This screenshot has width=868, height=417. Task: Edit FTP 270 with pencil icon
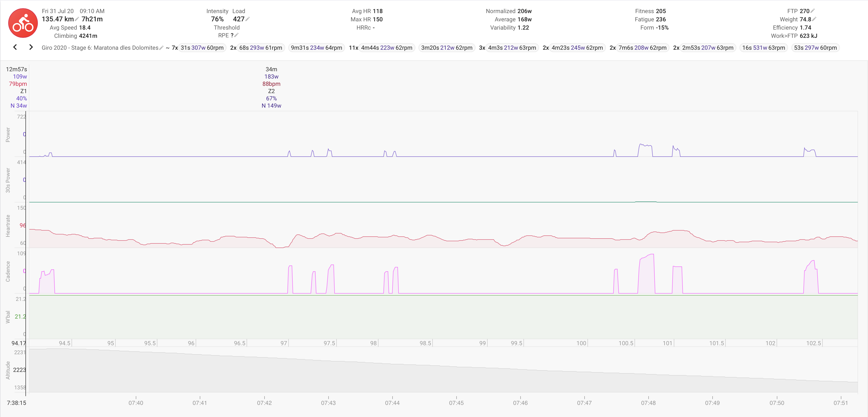812,11
